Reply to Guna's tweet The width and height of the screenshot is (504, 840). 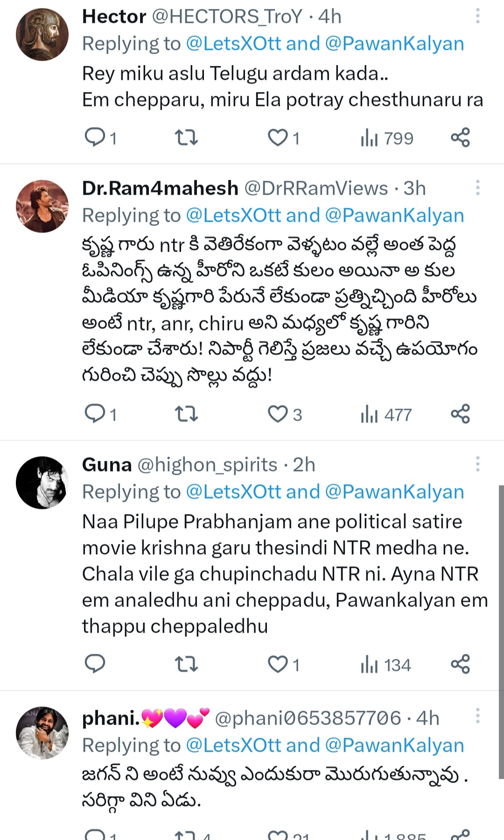tap(95, 664)
